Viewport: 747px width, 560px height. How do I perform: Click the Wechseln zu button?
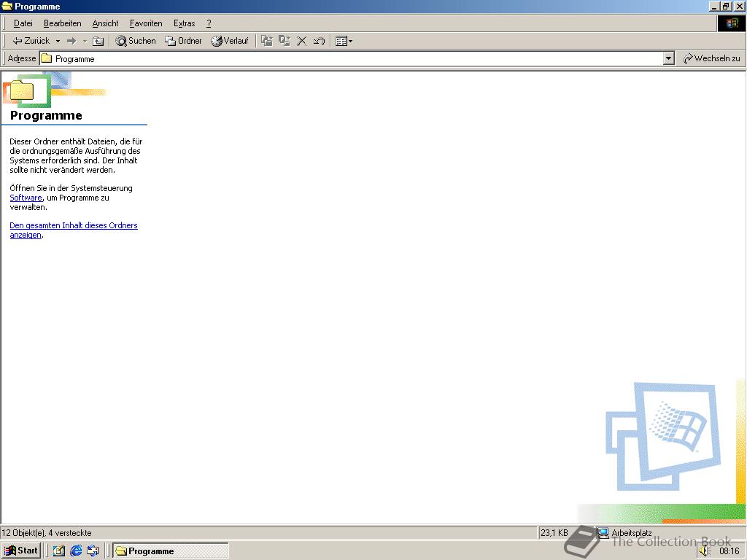pos(712,58)
